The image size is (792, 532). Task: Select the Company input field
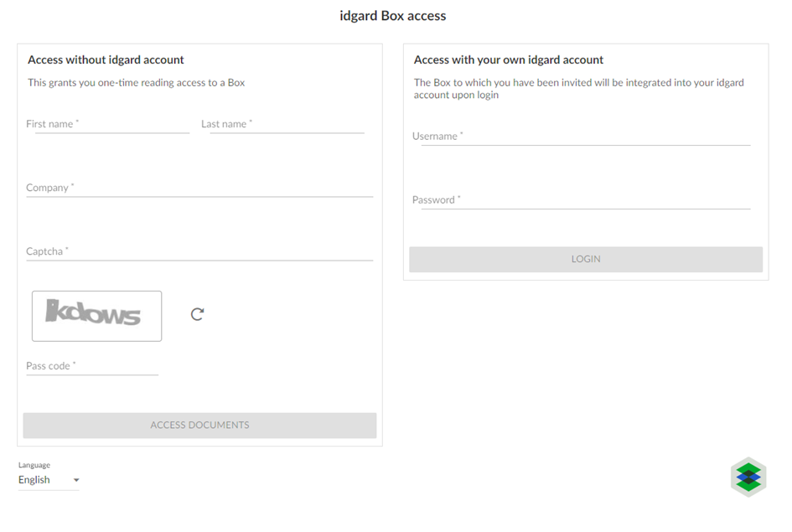click(199, 188)
